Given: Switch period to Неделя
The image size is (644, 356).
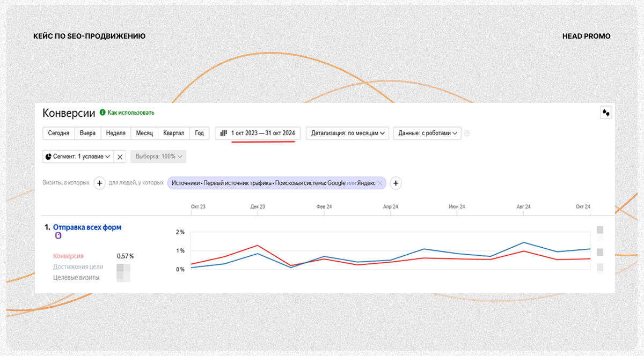Looking at the screenshot, I should [x=116, y=133].
